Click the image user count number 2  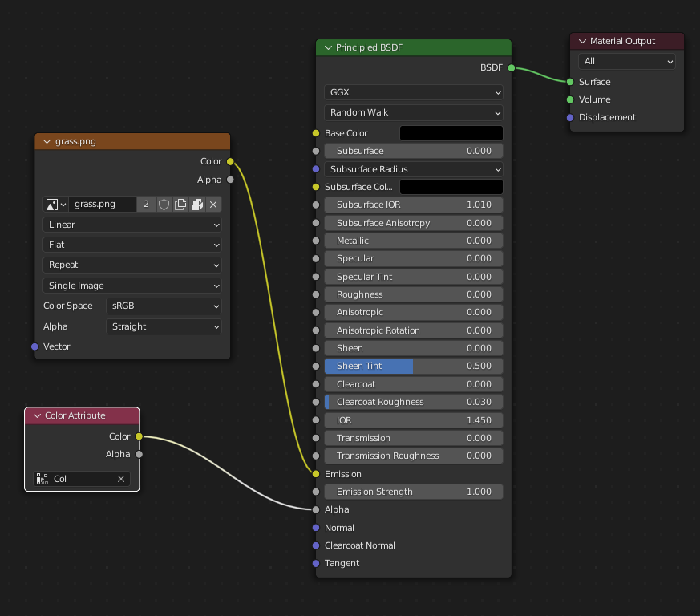pos(146,205)
